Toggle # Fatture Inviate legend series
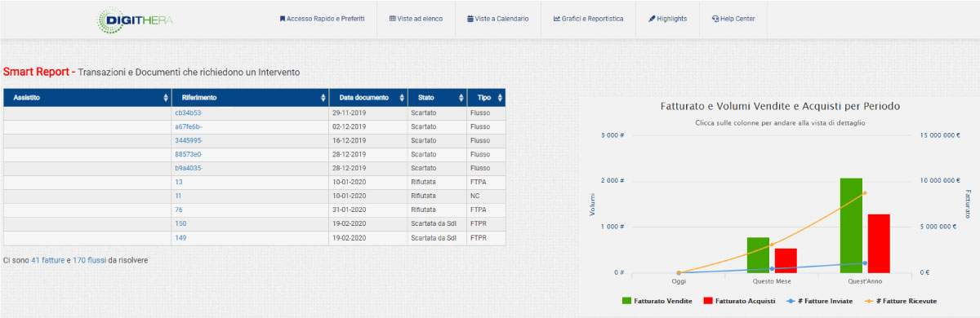This screenshot has width=980, height=318. [819, 301]
